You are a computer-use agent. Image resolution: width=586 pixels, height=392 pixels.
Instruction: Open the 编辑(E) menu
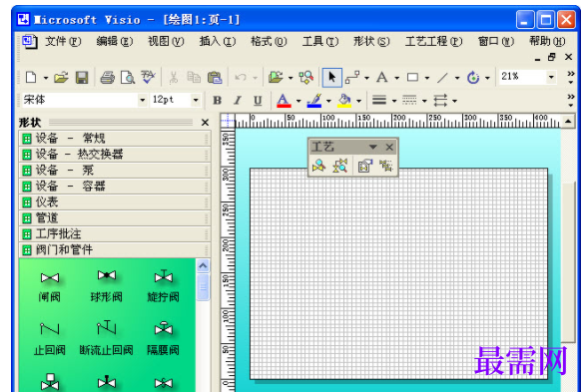pyautogui.click(x=115, y=41)
